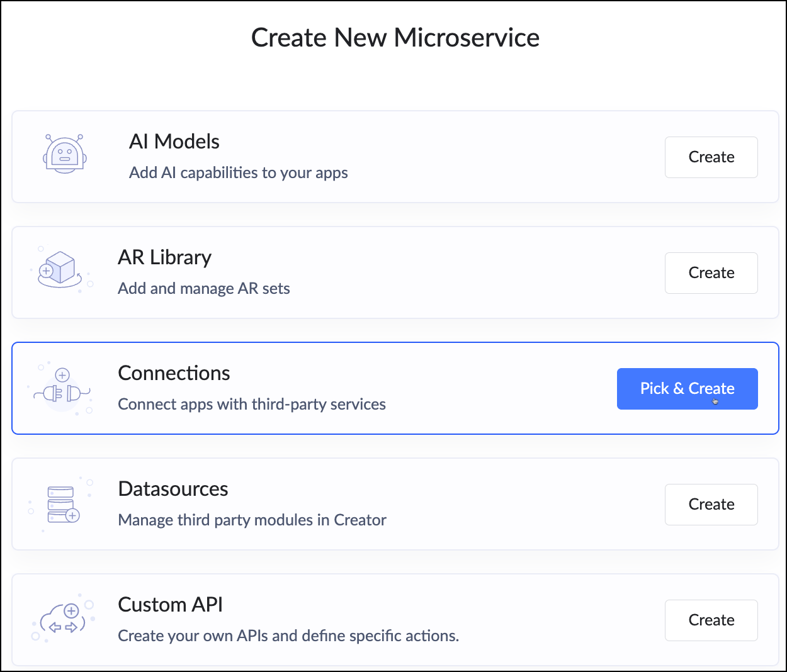The height and width of the screenshot is (672, 787).
Task: Select the AI Models title
Action: pos(174,142)
